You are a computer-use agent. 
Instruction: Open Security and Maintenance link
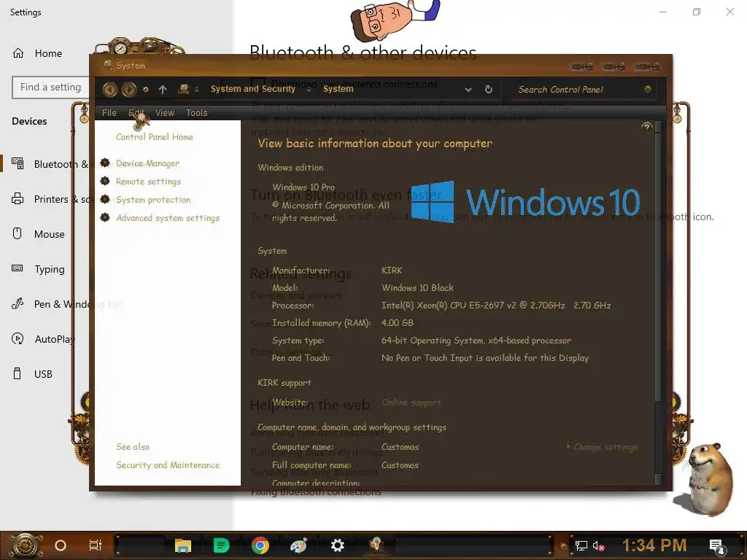click(x=168, y=464)
